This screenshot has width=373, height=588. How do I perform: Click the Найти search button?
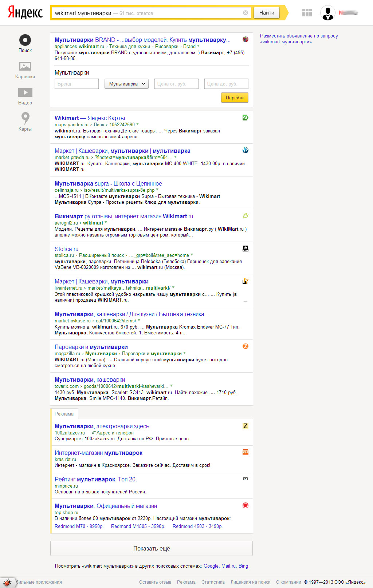click(x=267, y=13)
